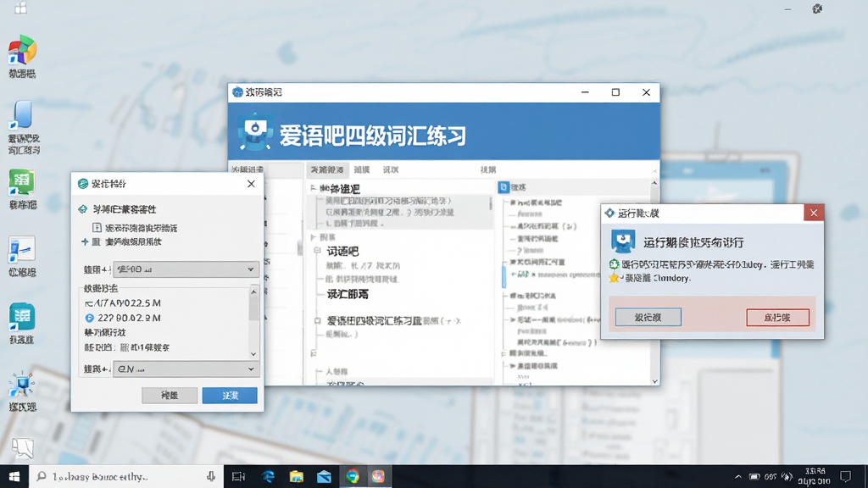
Task: Open the Windows Start menu
Action: [14, 476]
